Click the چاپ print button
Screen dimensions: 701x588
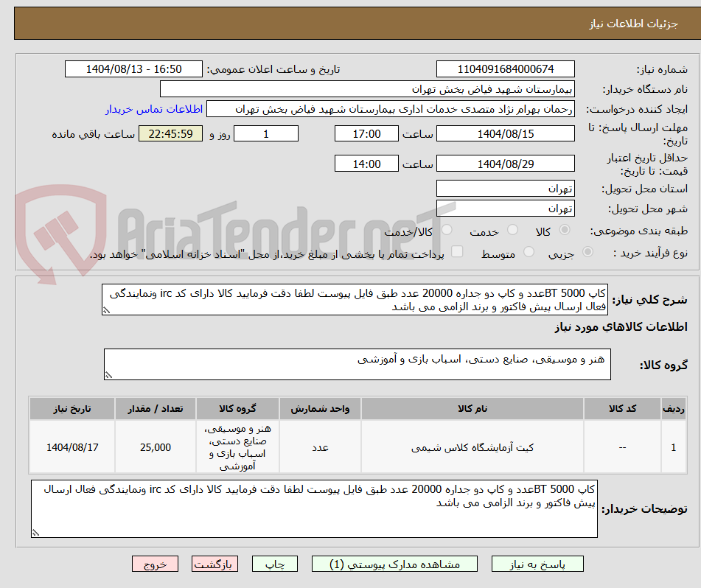point(274,563)
